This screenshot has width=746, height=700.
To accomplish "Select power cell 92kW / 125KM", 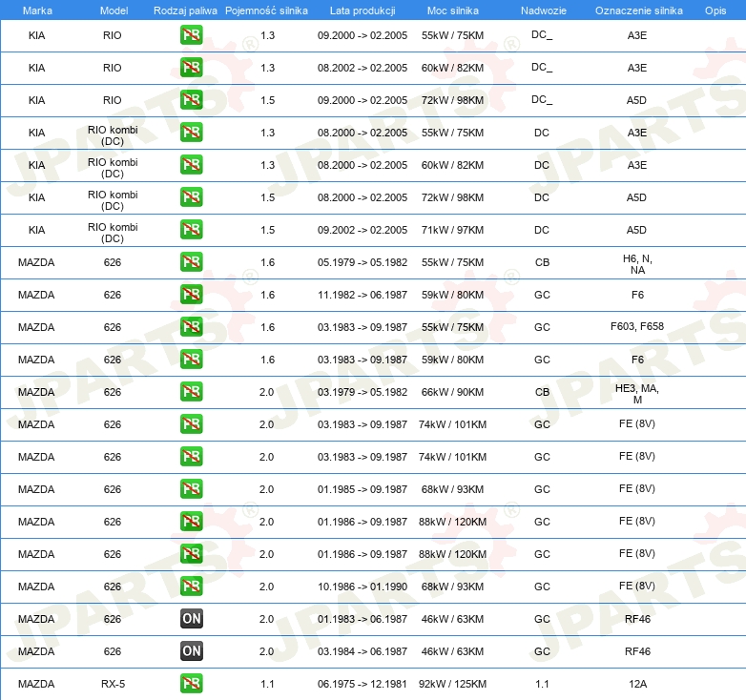I will 452,684.
